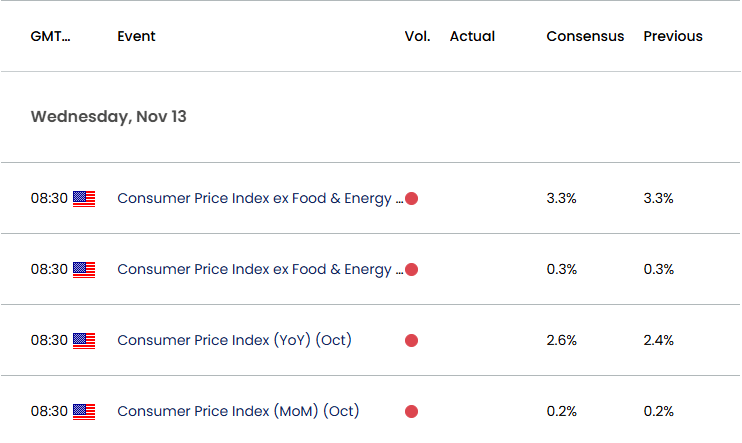Click the red volatility dot for CPI (YoY)

click(411, 340)
